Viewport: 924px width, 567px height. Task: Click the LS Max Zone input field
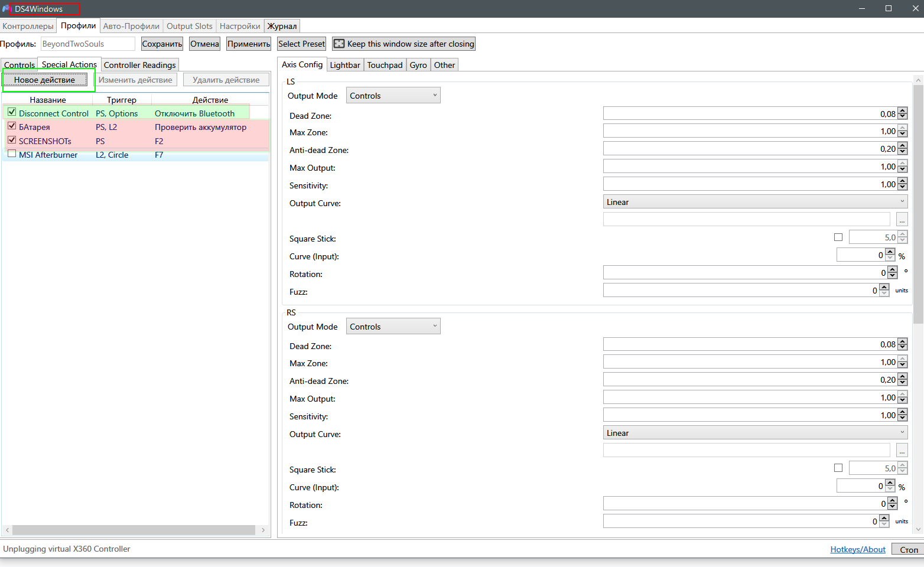(x=749, y=131)
